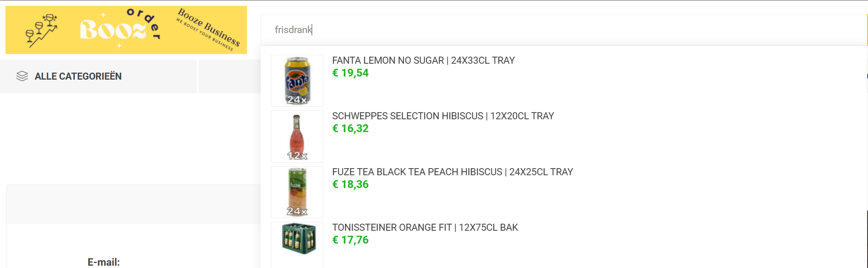
Task: Open the Schweppes Selection Hibiscus product link
Action: (443, 116)
